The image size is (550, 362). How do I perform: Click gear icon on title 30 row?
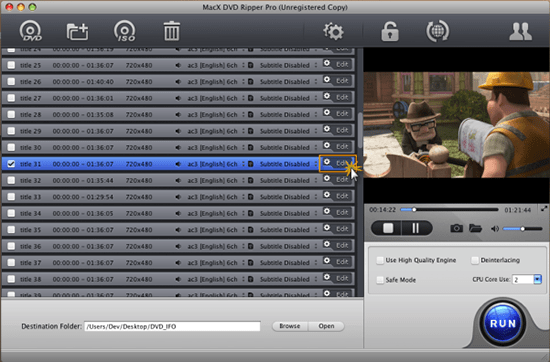tap(327, 146)
